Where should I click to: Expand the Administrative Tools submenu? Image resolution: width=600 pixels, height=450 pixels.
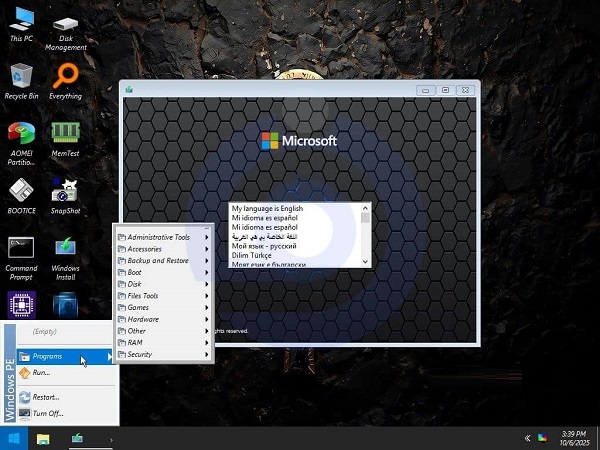coord(164,237)
